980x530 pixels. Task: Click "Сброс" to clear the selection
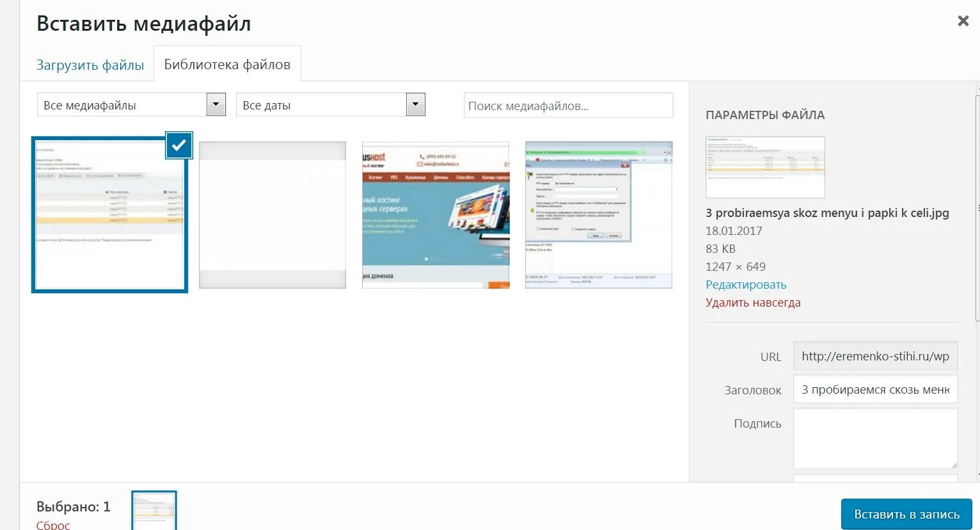coord(52,524)
